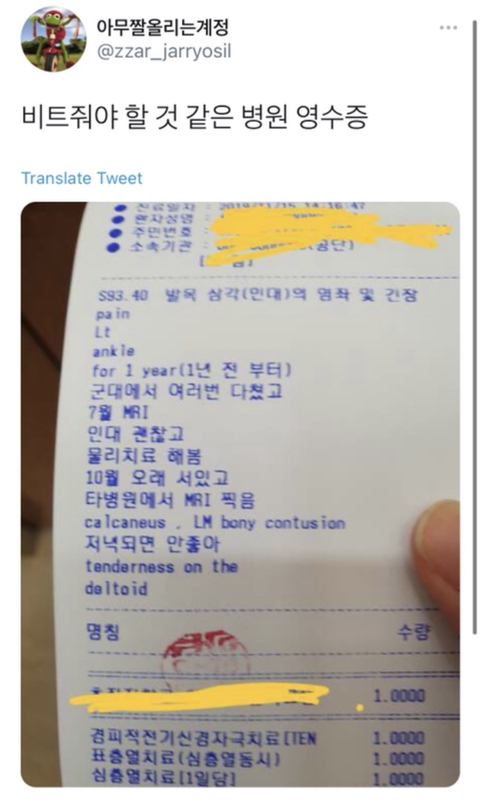480x810 pixels.
Task: Click the red stamp on the receipt
Action: point(205,652)
